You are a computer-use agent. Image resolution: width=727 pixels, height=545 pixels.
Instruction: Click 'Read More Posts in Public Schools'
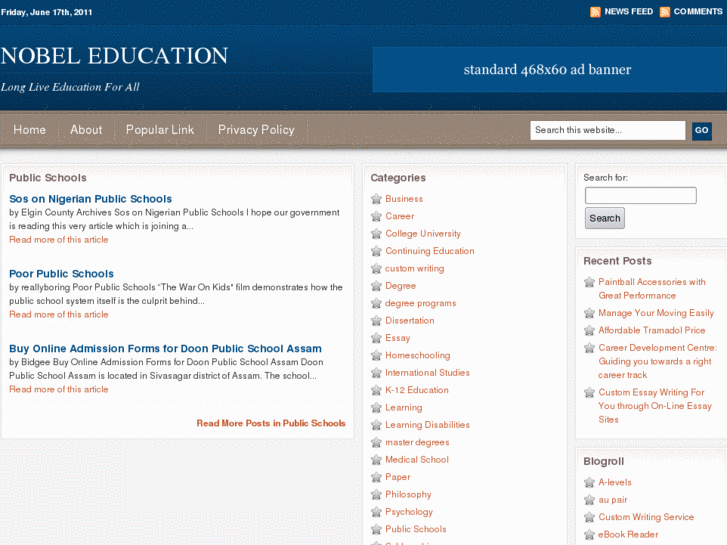click(x=271, y=423)
